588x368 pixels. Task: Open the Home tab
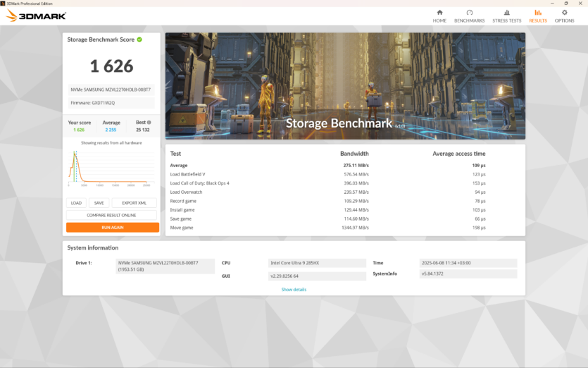coord(439,16)
